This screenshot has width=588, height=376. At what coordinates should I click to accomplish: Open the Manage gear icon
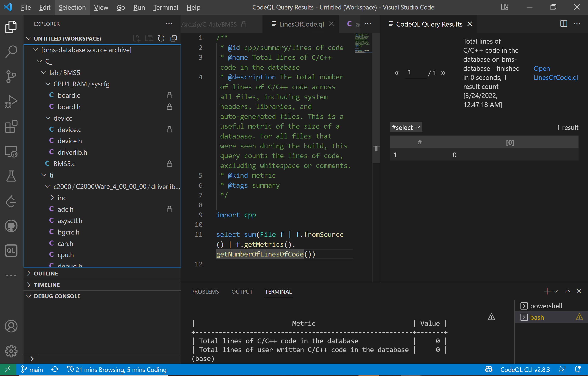(11, 351)
